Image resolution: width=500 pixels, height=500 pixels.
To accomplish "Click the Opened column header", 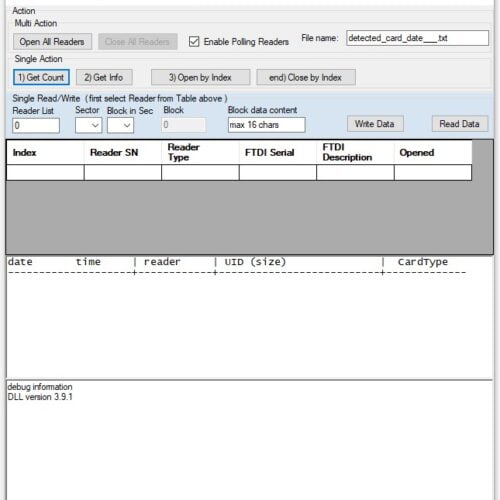I will point(433,152).
